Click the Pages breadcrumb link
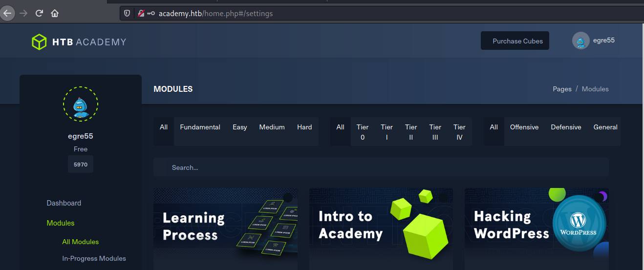This screenshot has width=644, height=270. tap(562, 89)
